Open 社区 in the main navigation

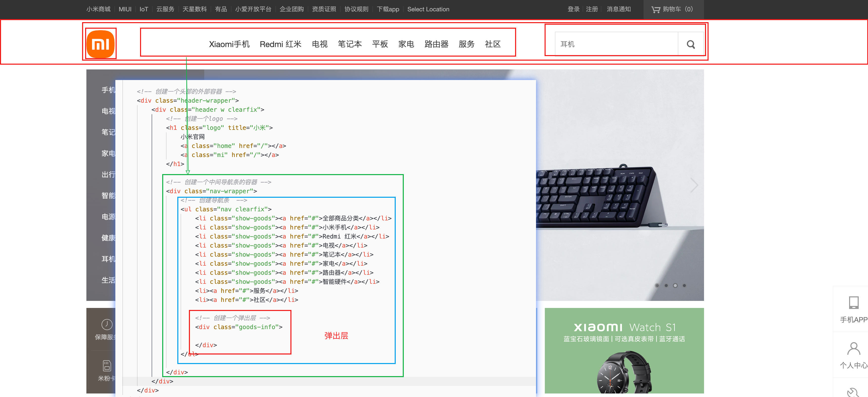493,44
